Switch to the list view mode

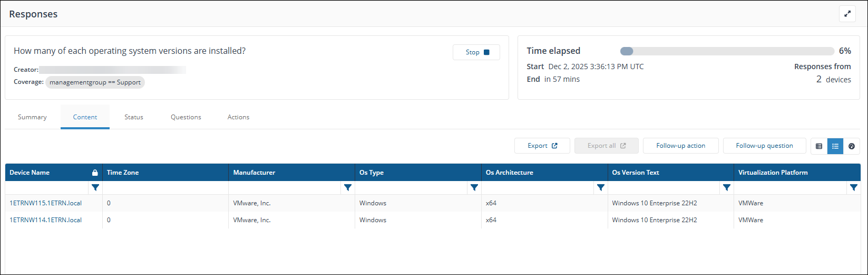835,146
